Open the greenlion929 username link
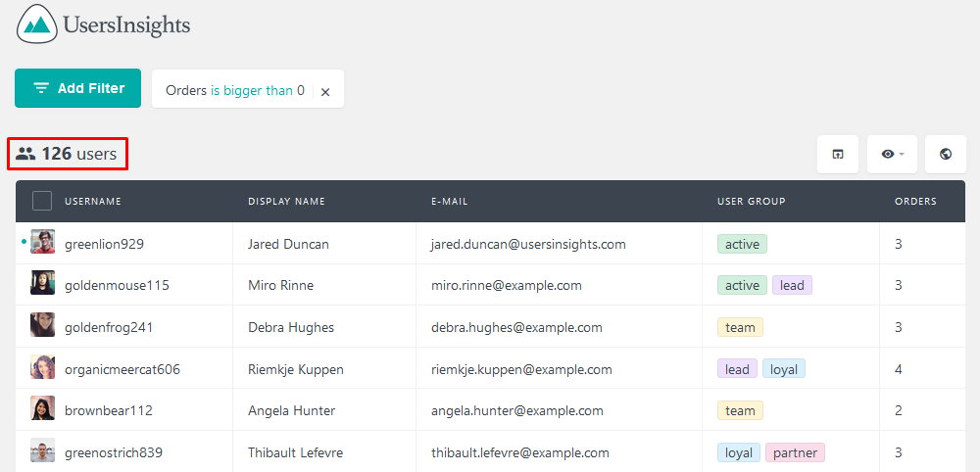The width and height of the screenshot is (980, 472). point(105,244)
